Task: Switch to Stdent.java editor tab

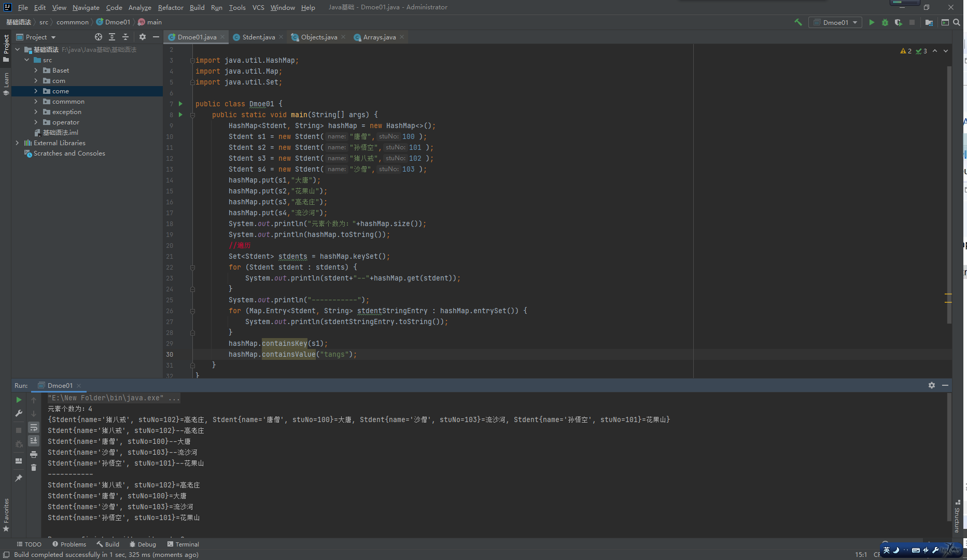Action: pyautogui.click(x=258, y=37)
